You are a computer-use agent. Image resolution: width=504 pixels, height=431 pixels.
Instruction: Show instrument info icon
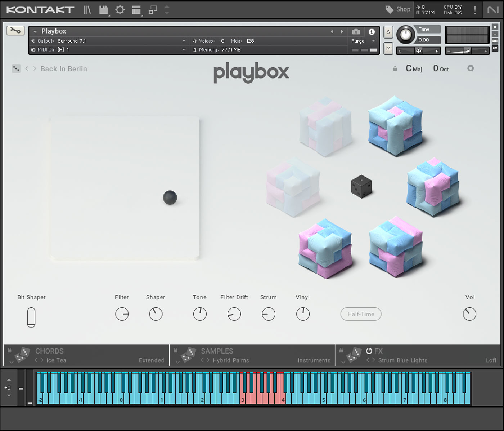(372, 32)
